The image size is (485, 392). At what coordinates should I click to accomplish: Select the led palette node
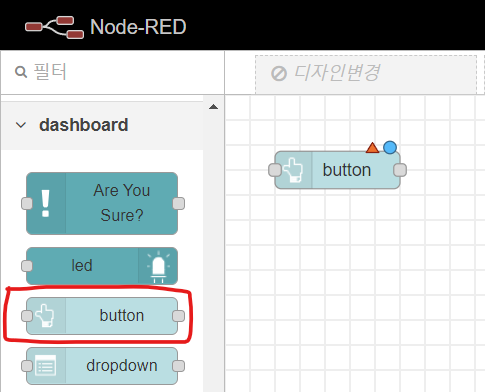(102, 266)
